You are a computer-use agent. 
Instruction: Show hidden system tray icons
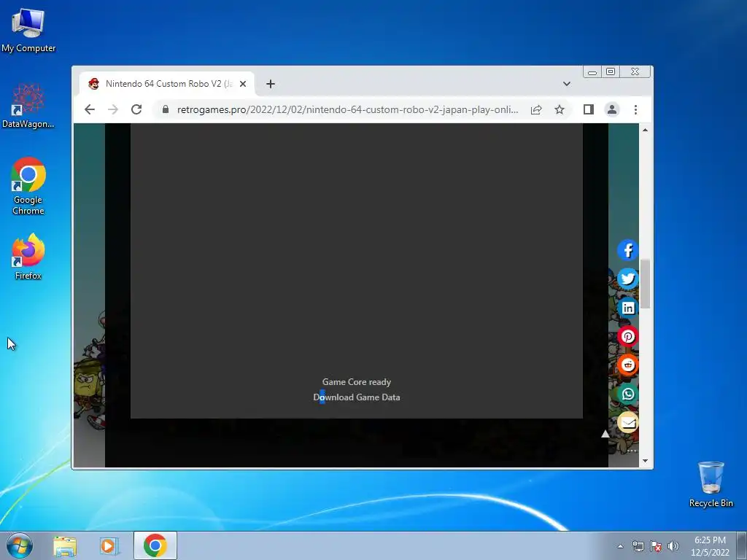pyautogui.click(x=620, y=546)
